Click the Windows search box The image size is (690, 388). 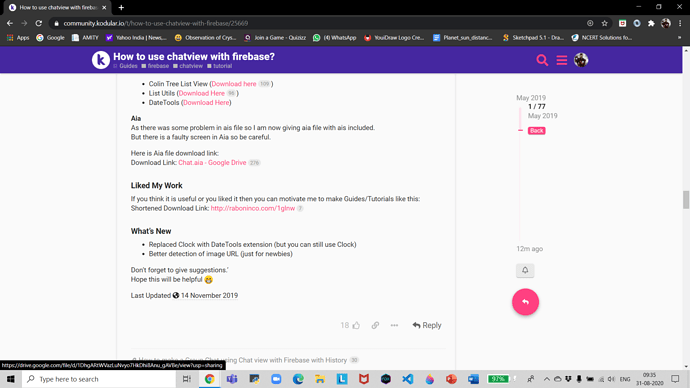point(99,379)
